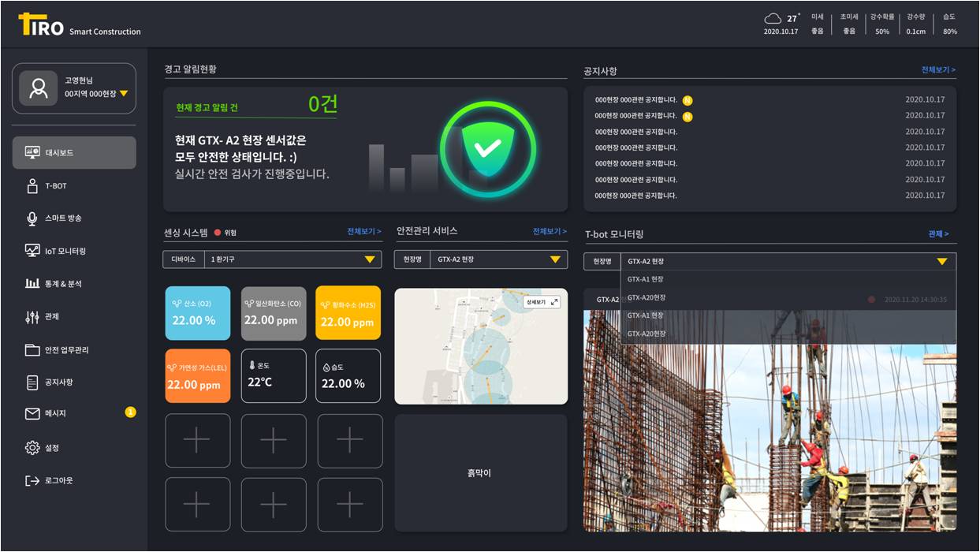
Task: Click the cloud weather icon in the header
Action: 773,18
